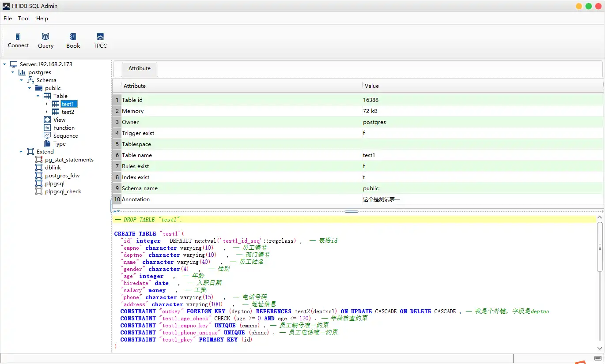Image resolution: width=605 pixels, height=364 pixels.
Task: Open the File menu
Action: tap(8, 19)
